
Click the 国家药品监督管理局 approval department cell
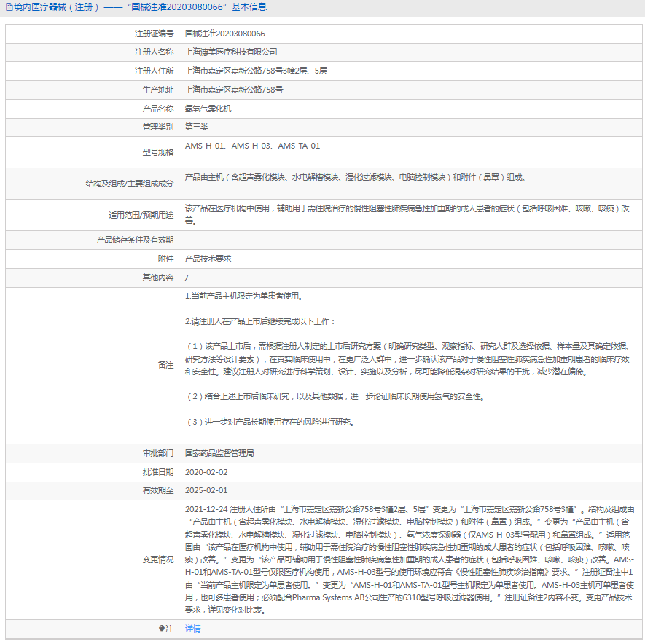click(x=219, y=453)
